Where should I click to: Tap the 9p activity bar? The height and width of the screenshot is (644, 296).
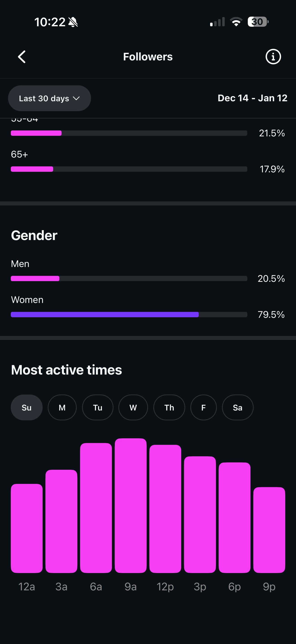[x=269, y=529]
